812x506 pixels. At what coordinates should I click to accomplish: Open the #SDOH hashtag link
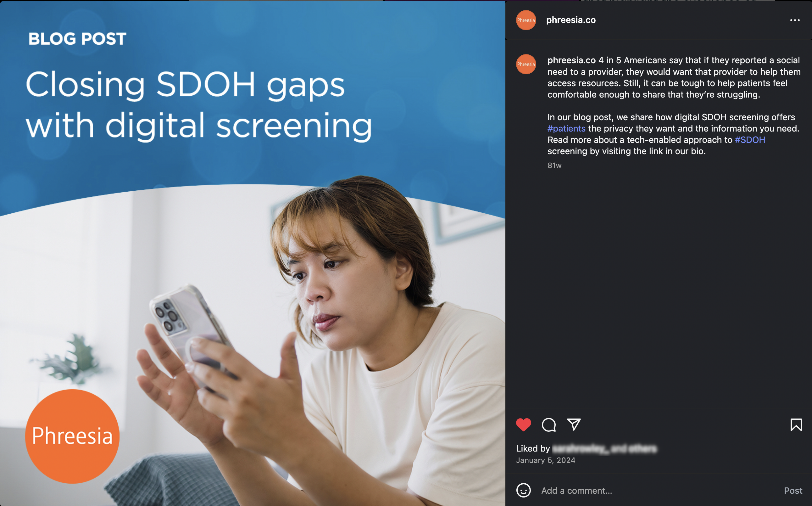(x=750, y=140)
